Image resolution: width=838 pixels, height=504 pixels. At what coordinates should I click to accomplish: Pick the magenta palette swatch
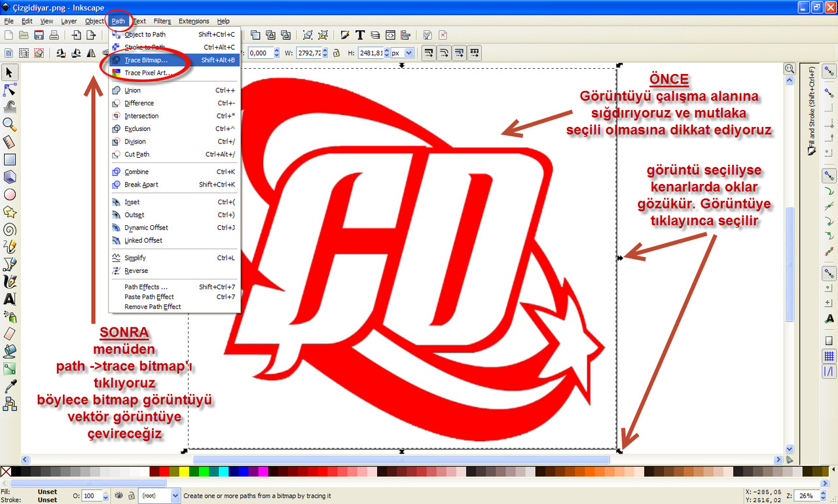[263, 471]
